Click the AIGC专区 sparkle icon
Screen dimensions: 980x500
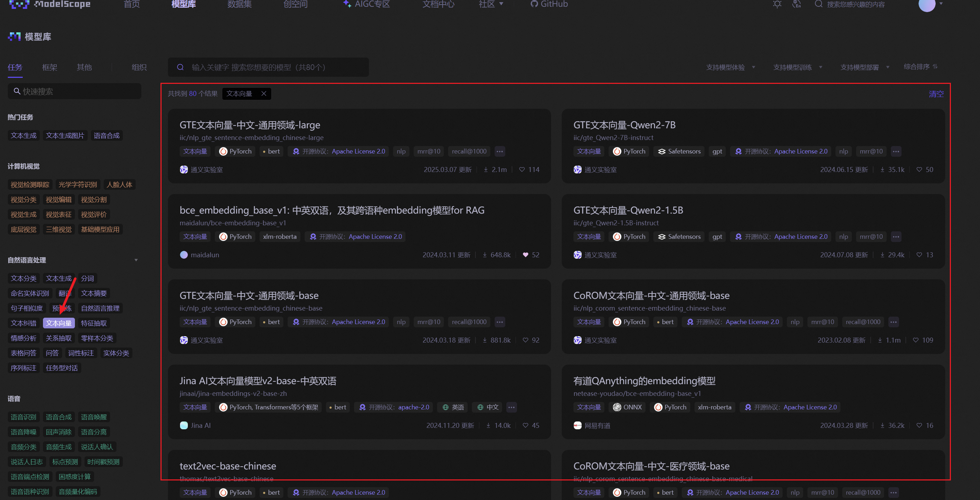(347, 4)
